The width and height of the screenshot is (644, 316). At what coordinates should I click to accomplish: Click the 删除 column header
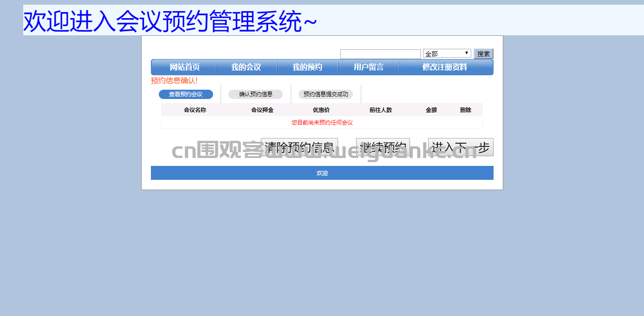(x=466, y=110)
